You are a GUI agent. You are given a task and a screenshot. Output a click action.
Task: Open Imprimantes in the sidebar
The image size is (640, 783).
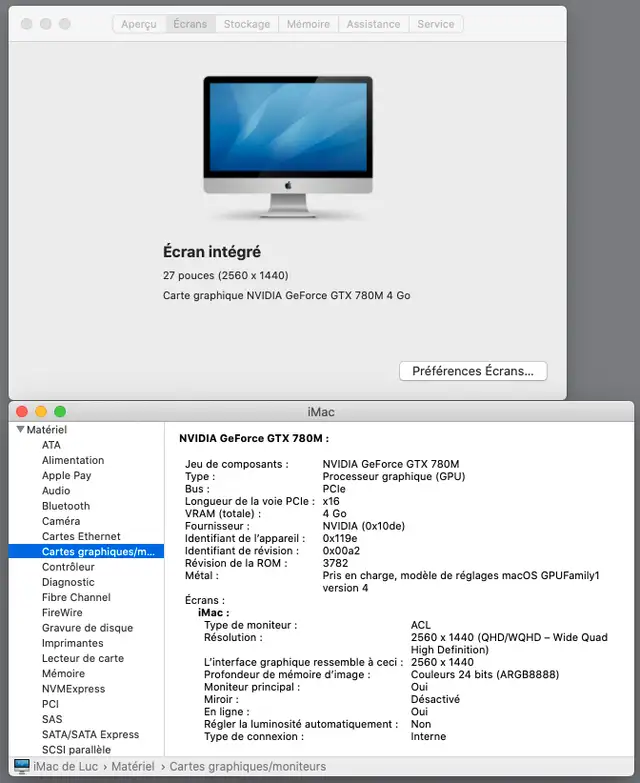[x=72, y=643]
